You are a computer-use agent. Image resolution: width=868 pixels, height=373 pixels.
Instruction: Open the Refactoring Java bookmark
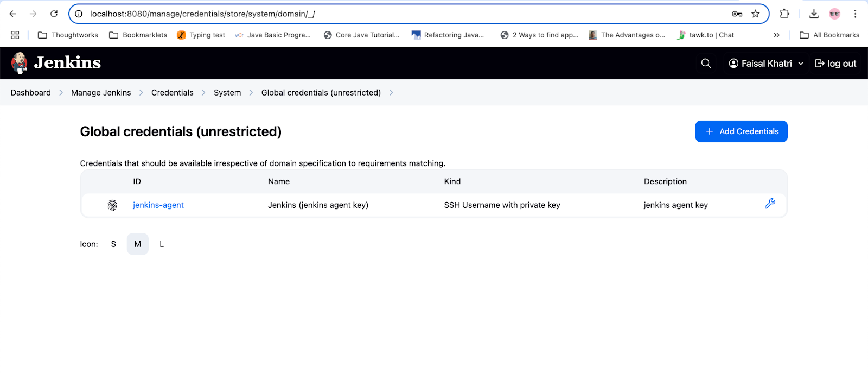pos(448,35)
